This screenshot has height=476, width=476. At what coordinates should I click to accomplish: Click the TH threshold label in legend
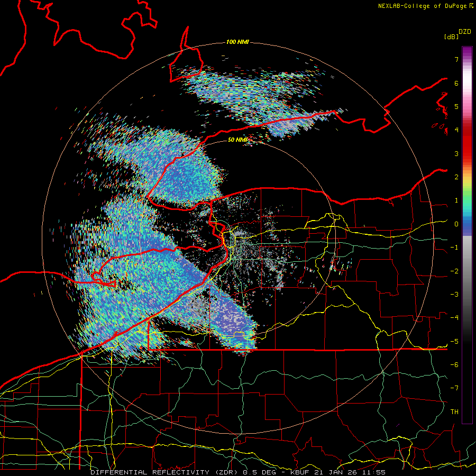[x=454, y=411]
